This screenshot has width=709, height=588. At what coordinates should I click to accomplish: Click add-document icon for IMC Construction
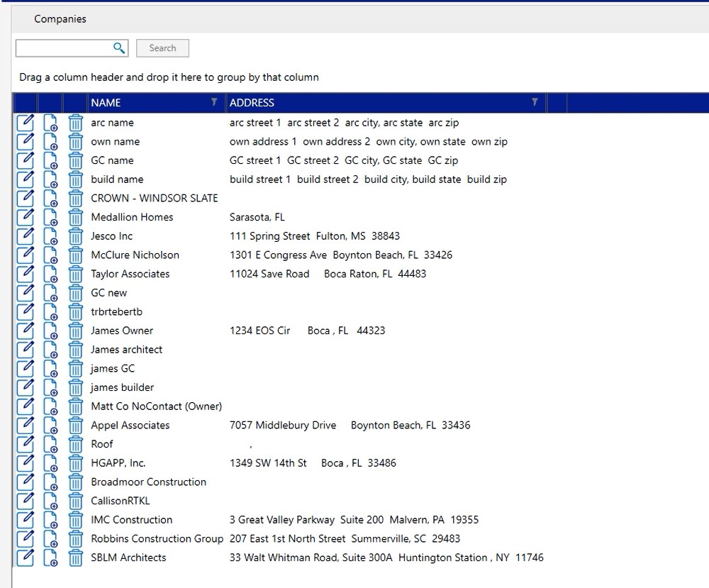click(50, 521)
